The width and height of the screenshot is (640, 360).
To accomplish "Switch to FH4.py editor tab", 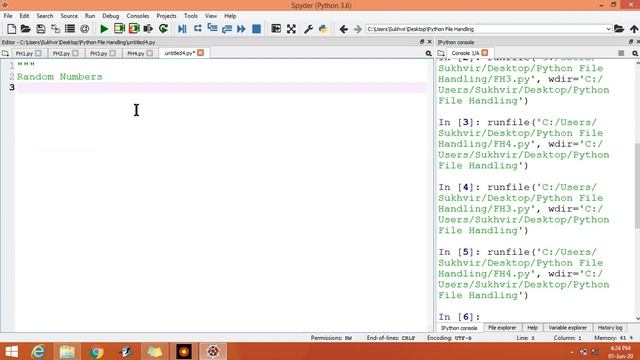I will coord(136,53).
